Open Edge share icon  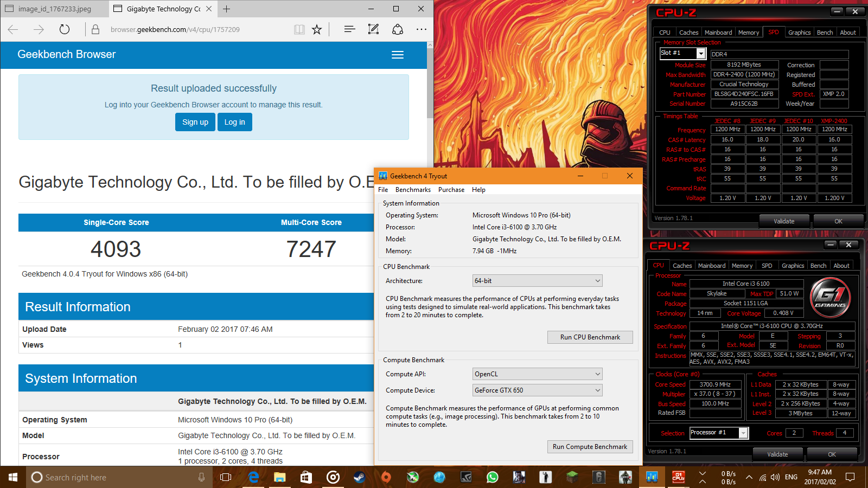tap(398, 29)
